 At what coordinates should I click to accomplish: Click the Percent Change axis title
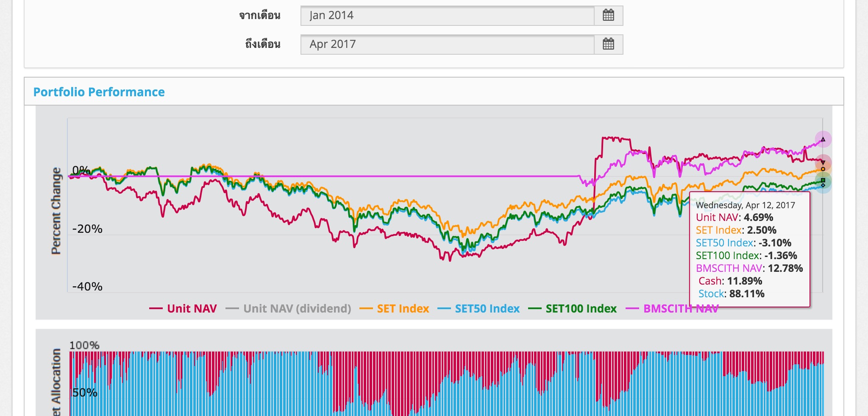pyautogui.click(x=56, y=211)
